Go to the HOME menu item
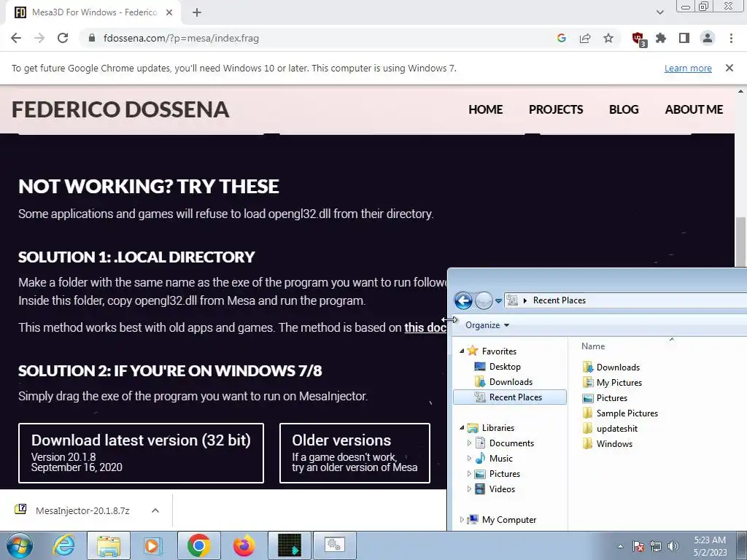 (x=485, y=109)
